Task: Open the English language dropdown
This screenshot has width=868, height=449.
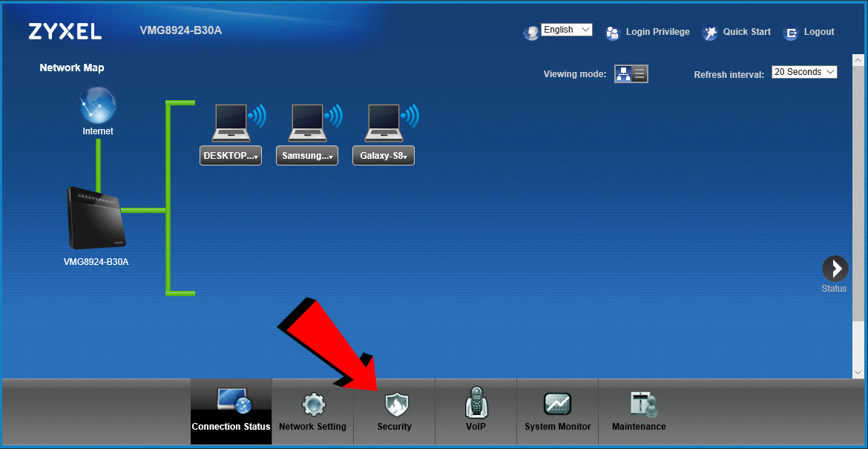Action: click(567, 30)
